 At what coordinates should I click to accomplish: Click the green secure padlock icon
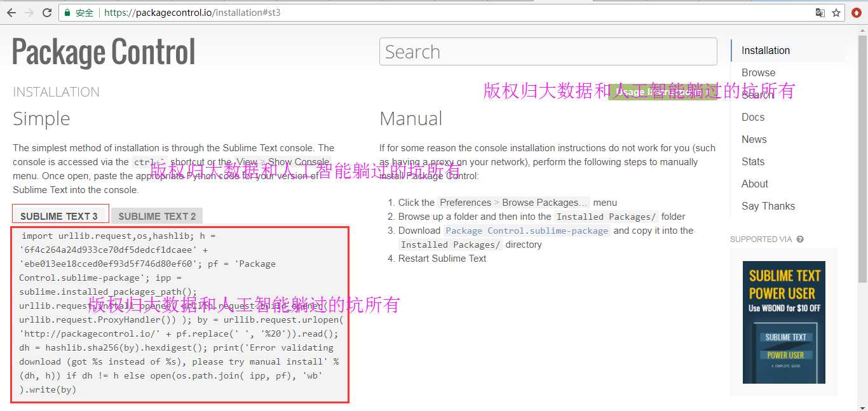click(67, 13)
